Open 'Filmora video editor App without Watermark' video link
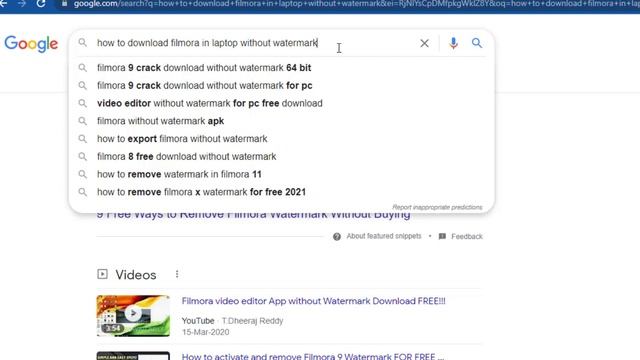 click(313, 301)
